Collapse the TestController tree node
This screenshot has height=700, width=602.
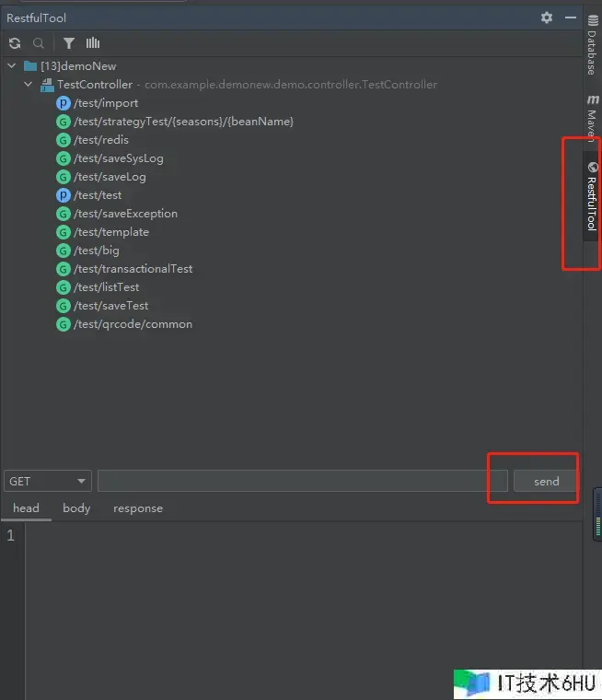coord(29,85)
